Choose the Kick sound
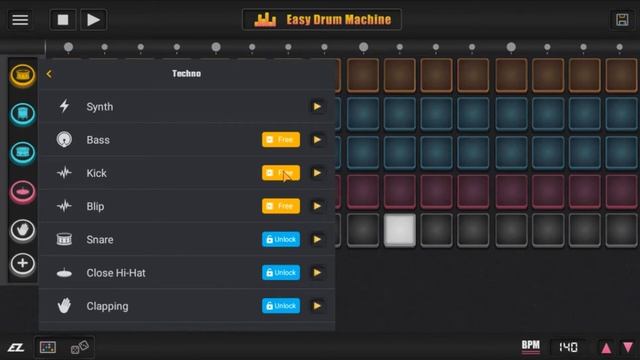 [x=187, y=173]
